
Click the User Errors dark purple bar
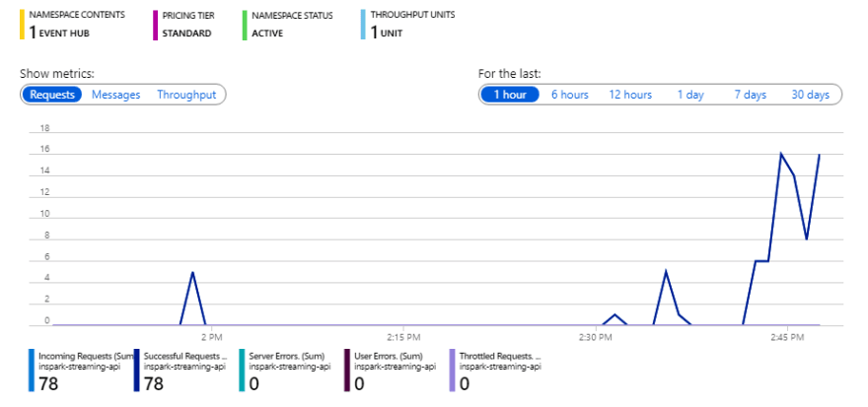[346, 370]
